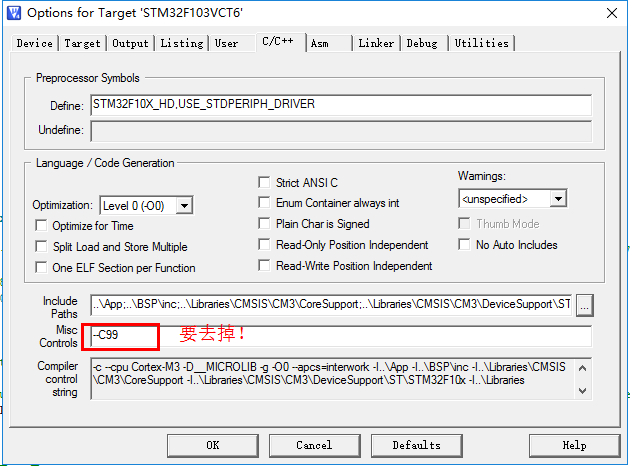Image resolution: width=630 pixels, height=467 pixels.
Task: Open the Listing tab
Action: [182, 43]
